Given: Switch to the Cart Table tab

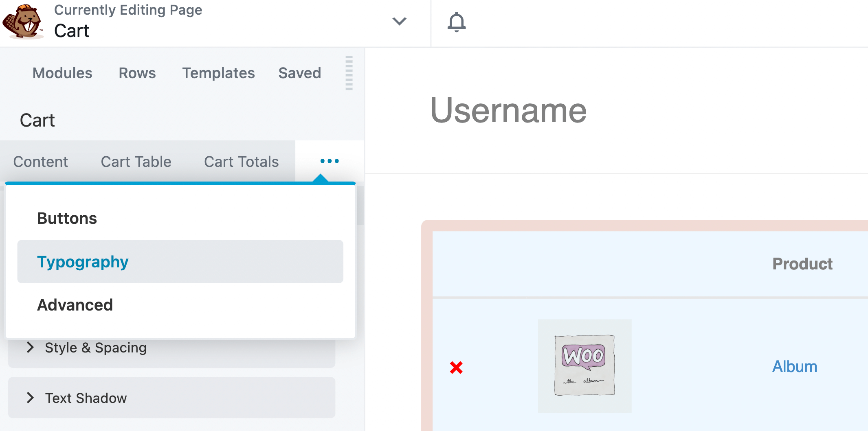Looking at the screenshot, I should coord(136,162).
